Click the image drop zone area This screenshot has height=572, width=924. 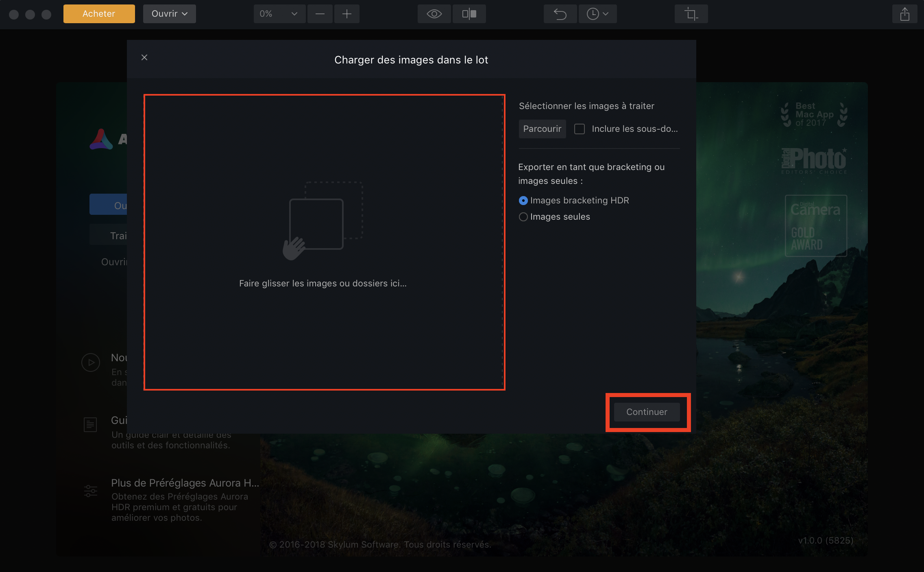tap(324, 242)
